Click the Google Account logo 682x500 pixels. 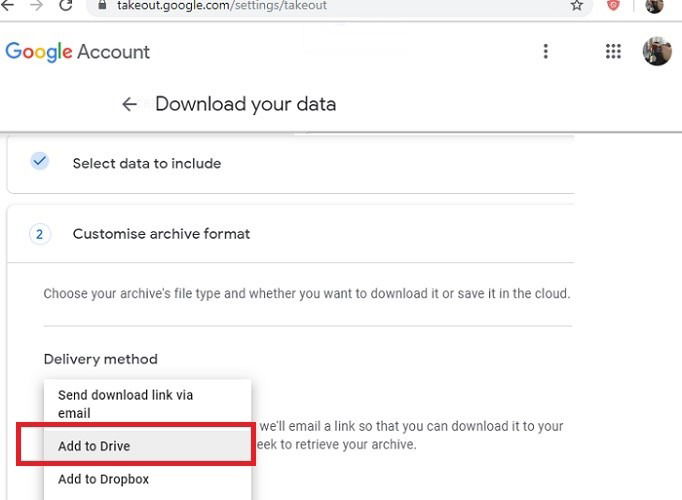coord(78,52)
